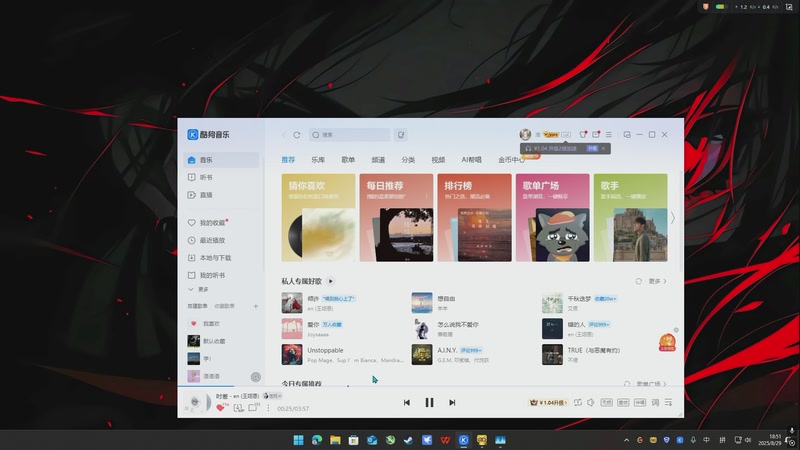Switch to the 视频 tab
800x450 pixels.
[x=438, y=160]
